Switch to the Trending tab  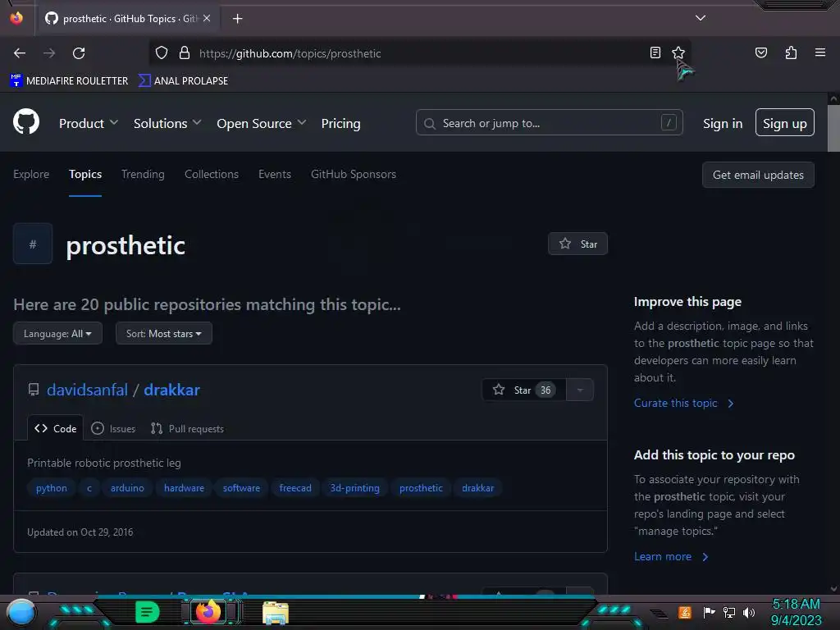point(143,174)
